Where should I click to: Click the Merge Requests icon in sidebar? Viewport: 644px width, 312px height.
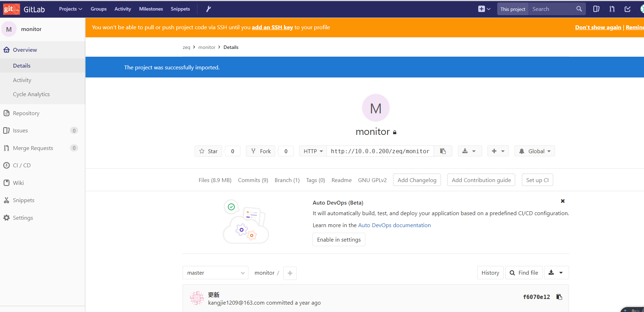(x=6, y=148)
